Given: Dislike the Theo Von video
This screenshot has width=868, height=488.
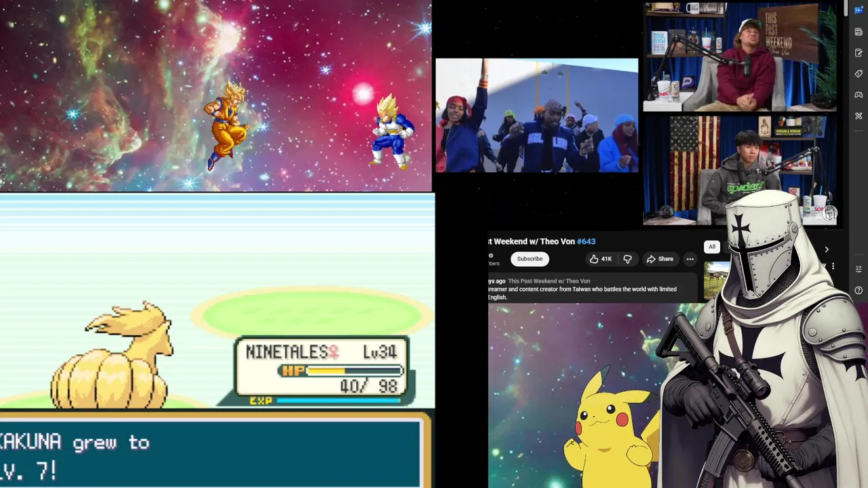Looking at the screenshot, I should coord(627,259).
